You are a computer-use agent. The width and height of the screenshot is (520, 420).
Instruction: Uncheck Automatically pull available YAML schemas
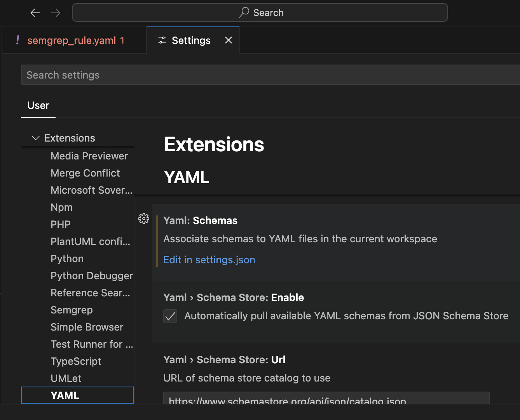click(170, 316)
